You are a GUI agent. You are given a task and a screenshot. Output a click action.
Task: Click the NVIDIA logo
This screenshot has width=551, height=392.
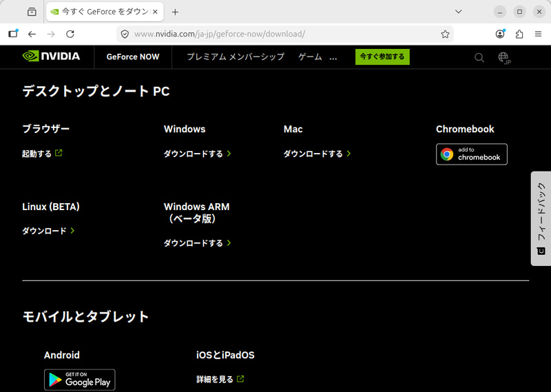pos(51,56)
